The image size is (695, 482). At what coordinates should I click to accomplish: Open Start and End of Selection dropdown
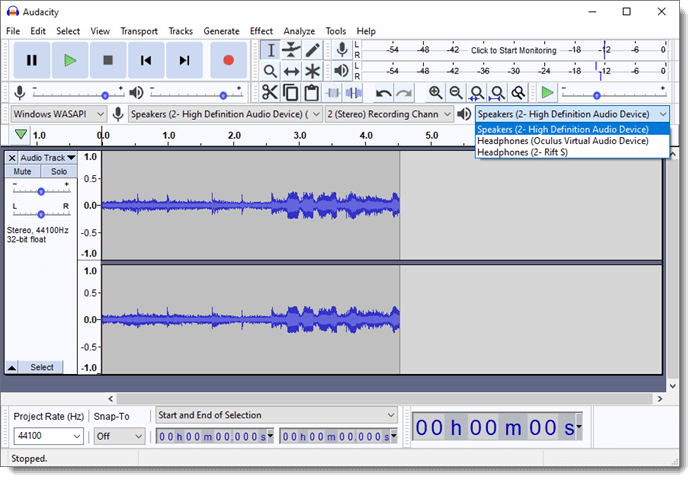pyautogui.click(x=277, y=415)
